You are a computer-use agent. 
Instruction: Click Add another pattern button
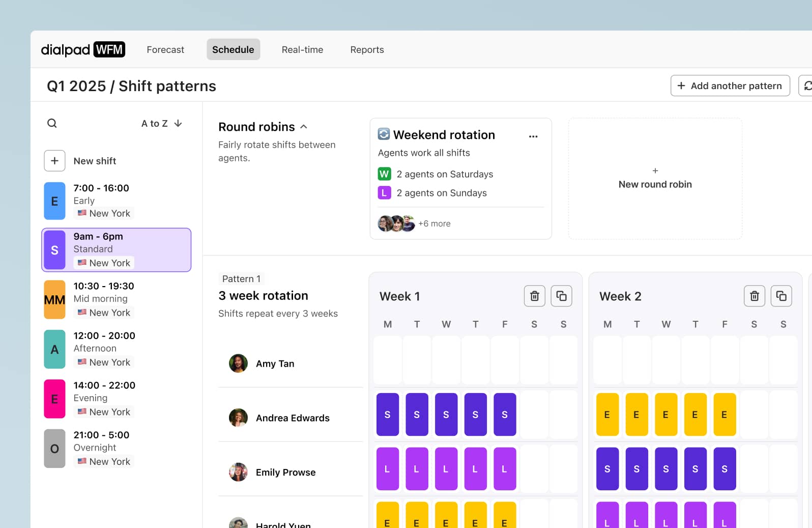pyautogui.click(x=730, y=86)
